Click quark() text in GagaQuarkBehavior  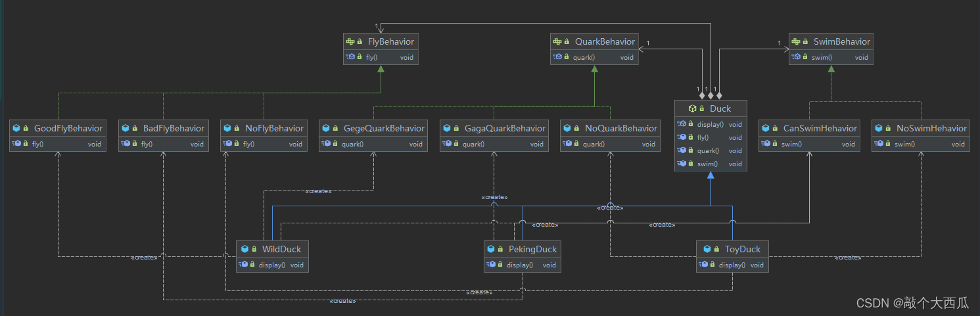tap(473, 144)
